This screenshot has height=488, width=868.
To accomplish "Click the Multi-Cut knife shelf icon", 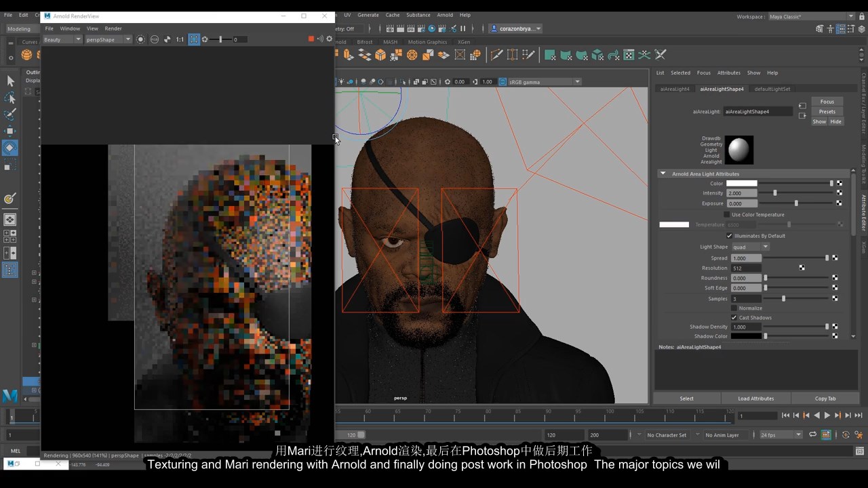I will click(x=497, y=55).
